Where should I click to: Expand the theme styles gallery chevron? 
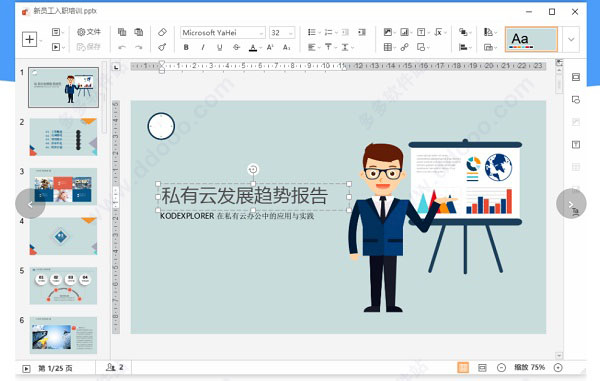click(x=571, y=39)
